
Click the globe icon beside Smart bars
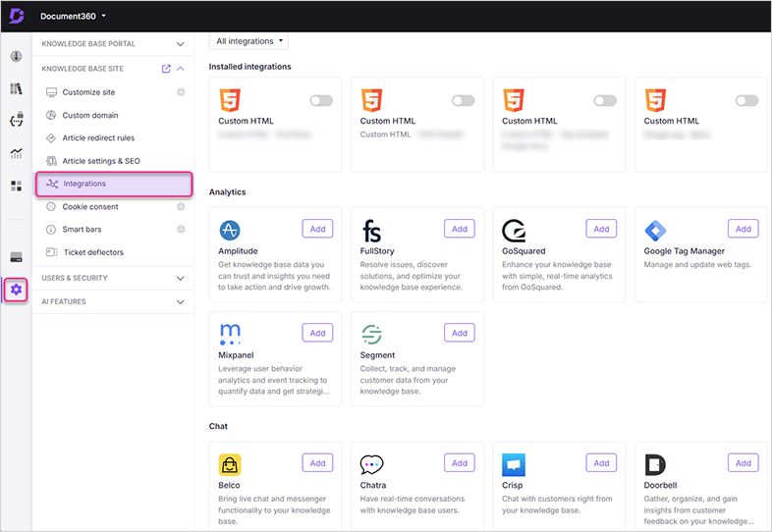pyautogui.click(x=181, y=230)
